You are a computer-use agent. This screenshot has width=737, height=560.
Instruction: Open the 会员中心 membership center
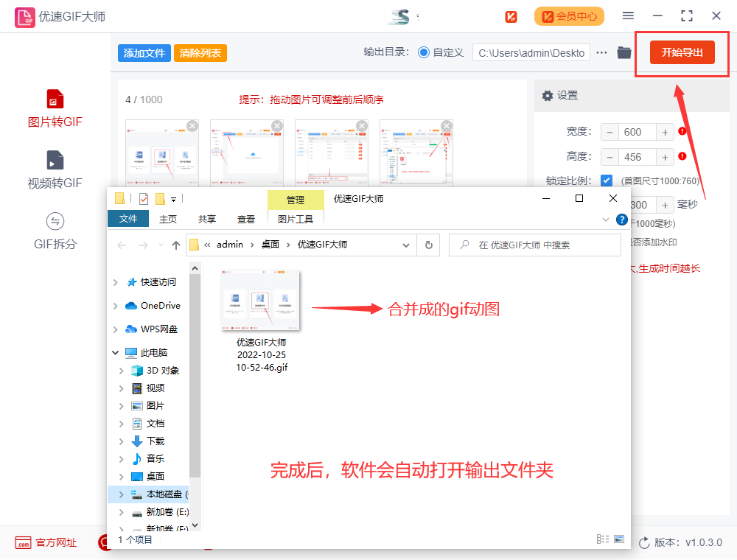pos(569,16)
